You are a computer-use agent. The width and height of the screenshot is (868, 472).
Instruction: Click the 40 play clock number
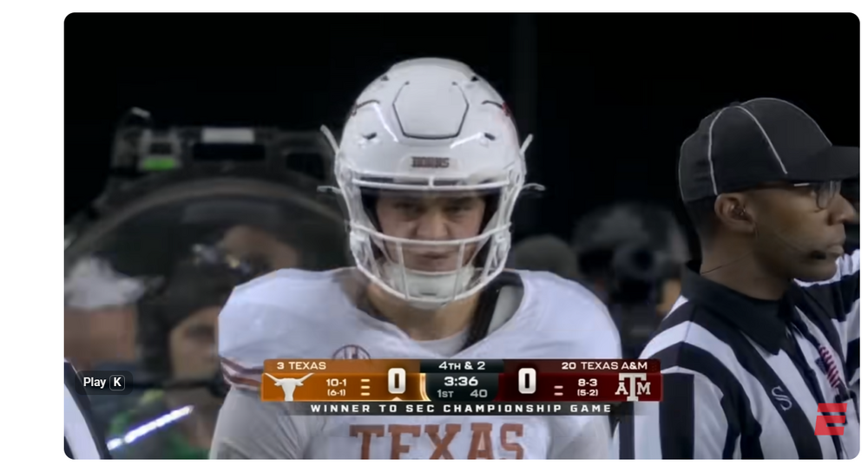click(x=478, y=393)
